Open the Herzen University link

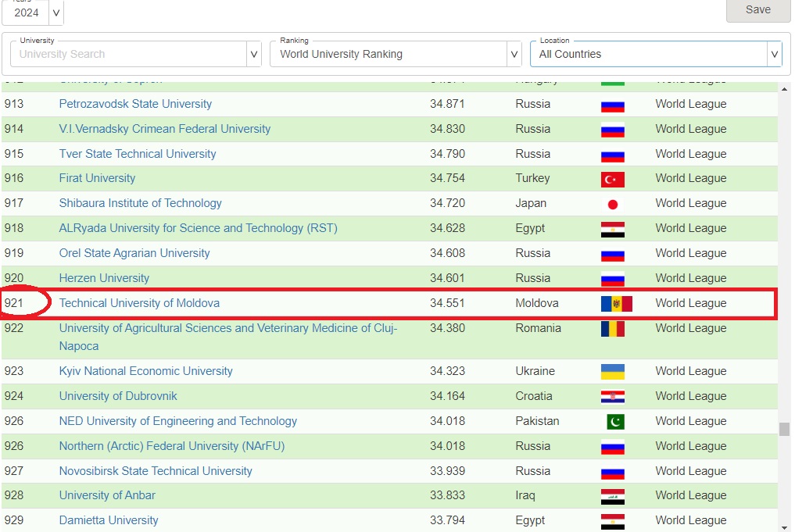tap(104, 278)
